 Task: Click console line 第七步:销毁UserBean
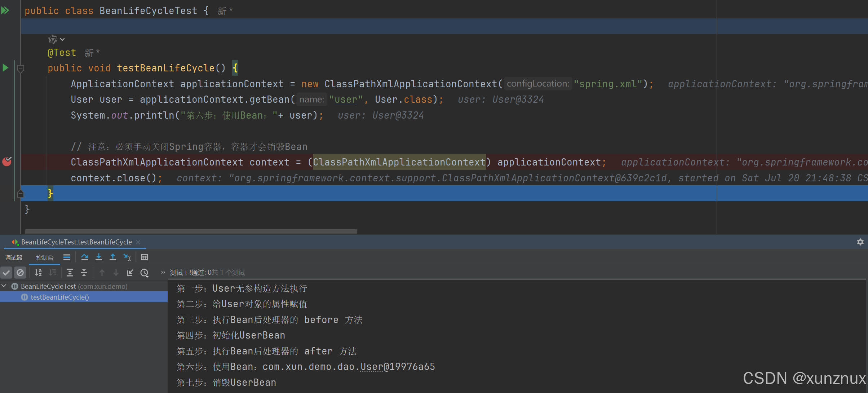(x=226, y=383)
